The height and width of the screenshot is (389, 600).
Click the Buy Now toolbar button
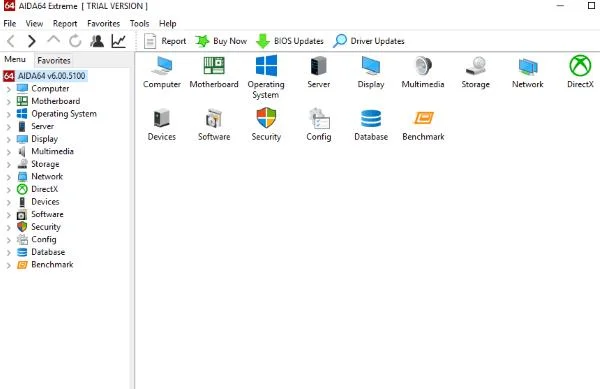[221, 41]
